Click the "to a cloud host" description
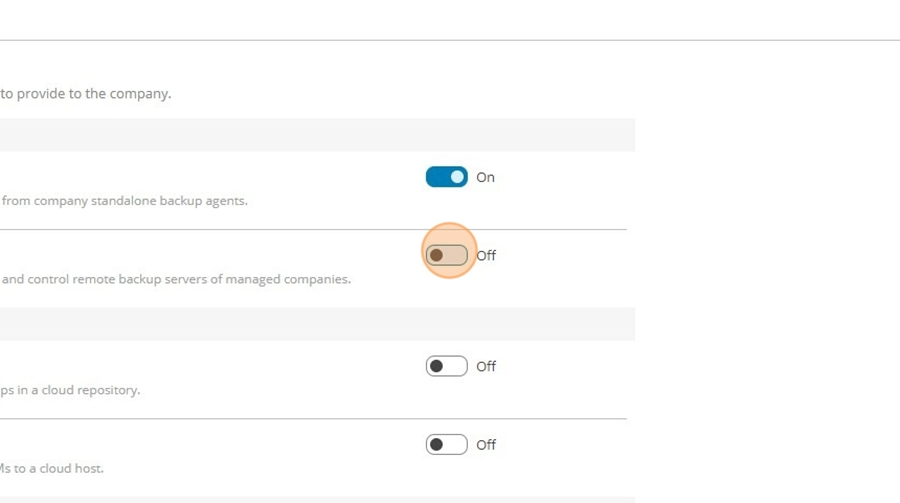900x503 pixels. click(52, 469)
